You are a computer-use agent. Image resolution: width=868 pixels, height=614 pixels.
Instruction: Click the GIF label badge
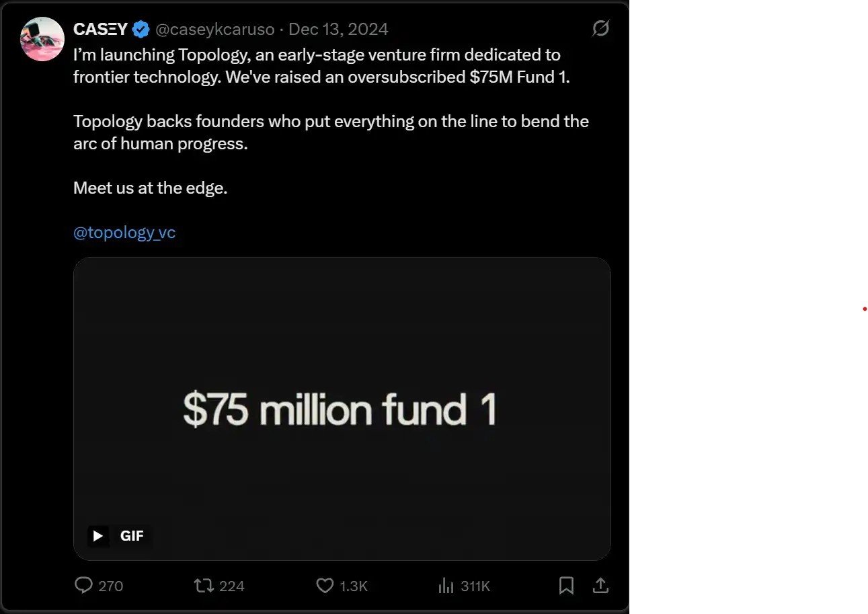pos(132,535)
